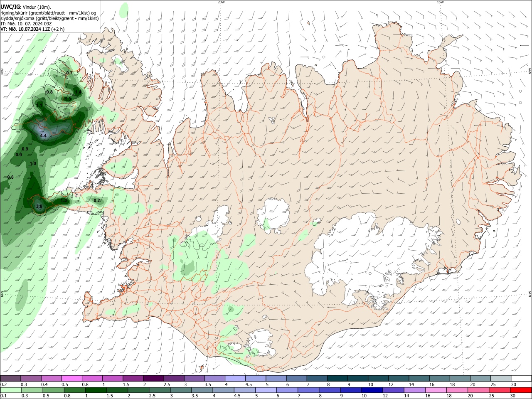The image size is (532, 399).
Task: Click the pale green 0.1 swatch in the lower legend row
Action: 10,390
